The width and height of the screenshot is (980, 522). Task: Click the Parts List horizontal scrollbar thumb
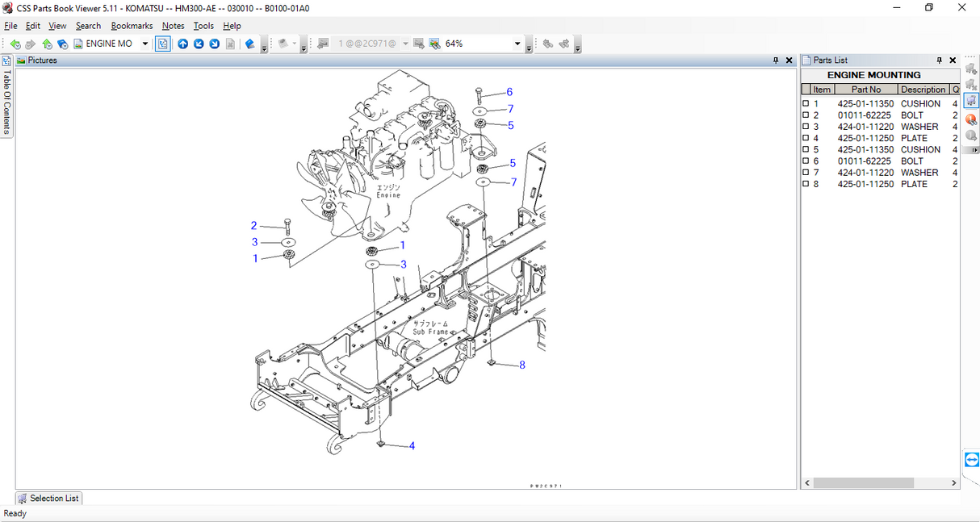pyautogui.click(x=863, y=483)
